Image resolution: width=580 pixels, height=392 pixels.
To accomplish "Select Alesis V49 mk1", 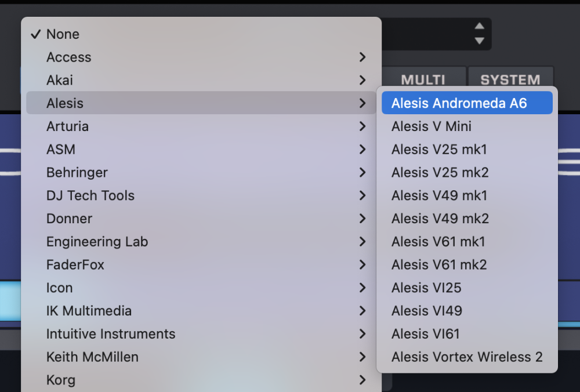I will click(x=439, y=195).
